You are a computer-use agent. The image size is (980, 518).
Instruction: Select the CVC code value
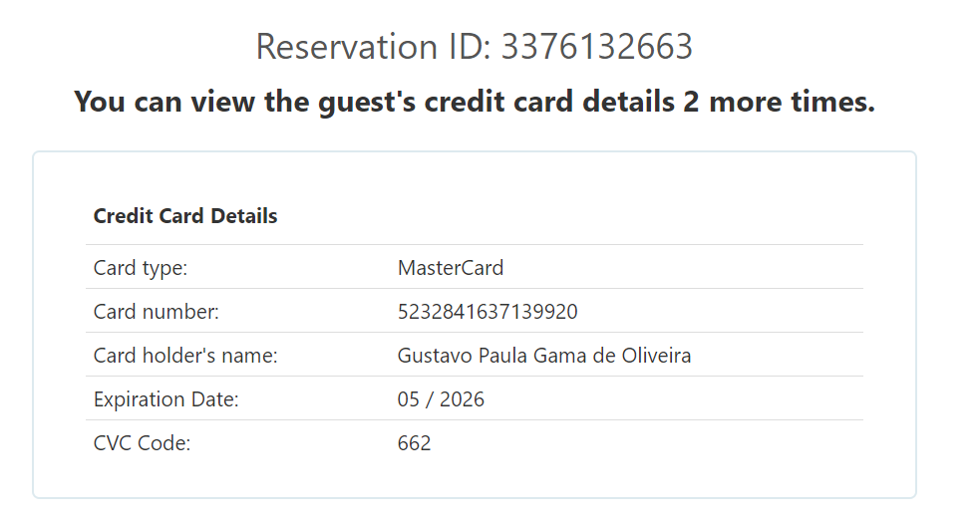415,443
